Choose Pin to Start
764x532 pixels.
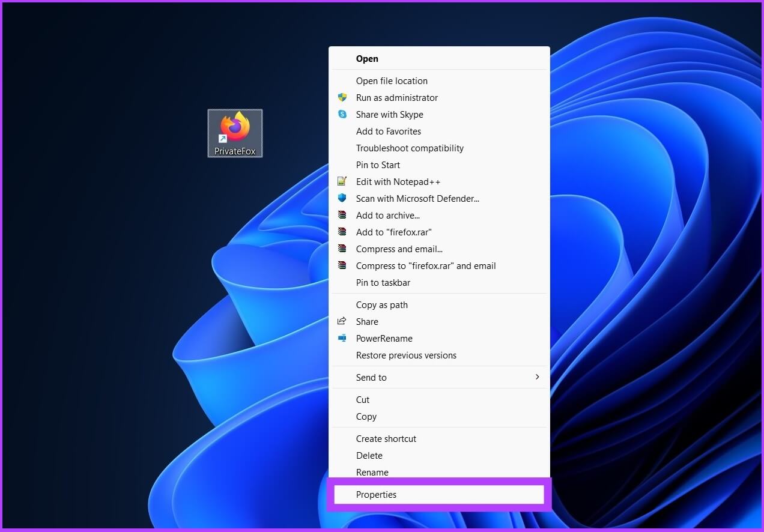tap(439, 165)
